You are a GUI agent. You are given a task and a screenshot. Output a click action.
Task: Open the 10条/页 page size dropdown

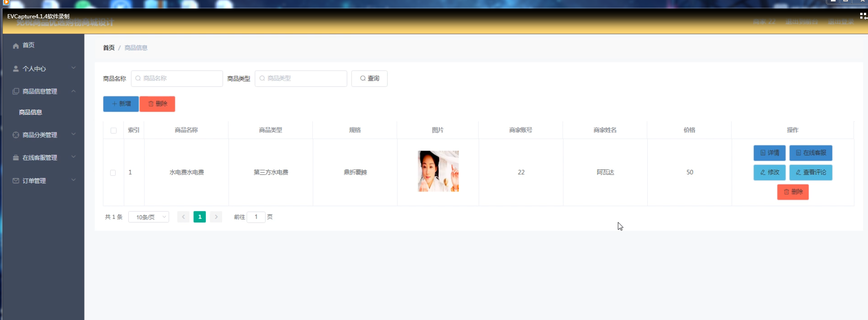[149, 217]
